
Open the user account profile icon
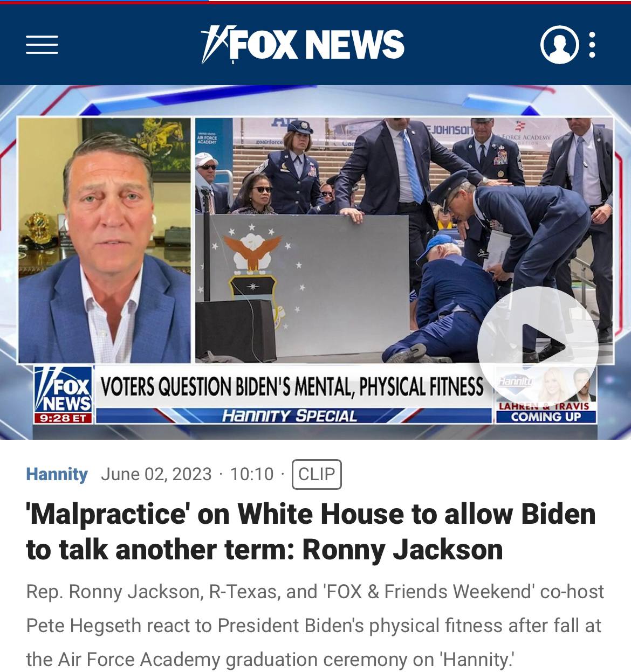tap(559, 44)
